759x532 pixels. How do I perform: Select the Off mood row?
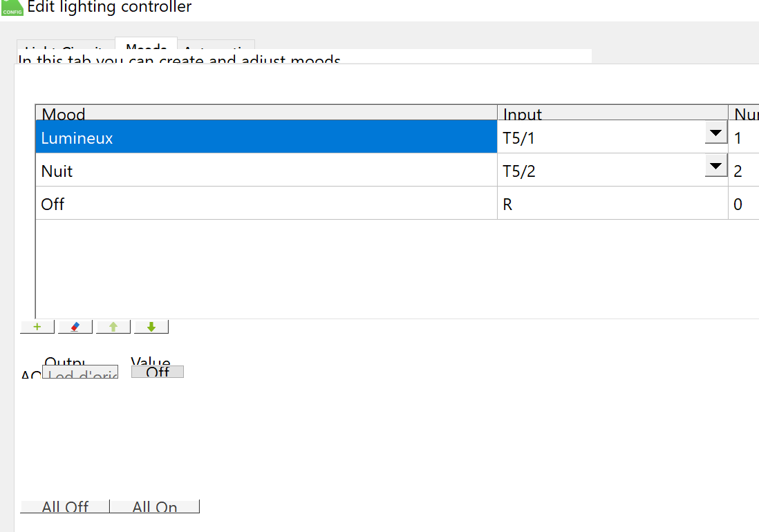pos(266,204)
